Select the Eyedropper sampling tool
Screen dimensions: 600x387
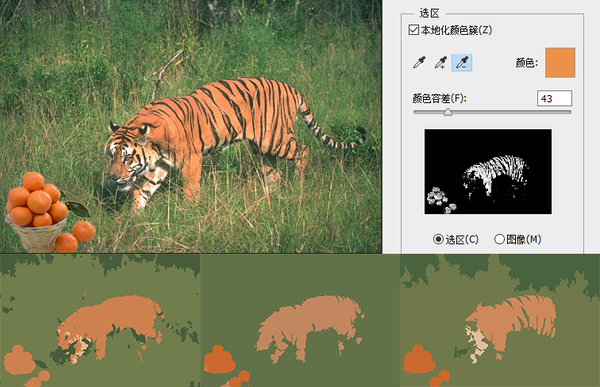tap(420, 62)
